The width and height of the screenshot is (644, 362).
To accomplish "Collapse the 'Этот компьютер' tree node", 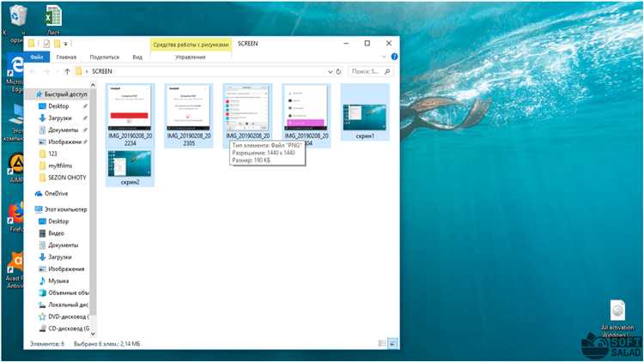I will pyautogui.click(x=30, y=208).
